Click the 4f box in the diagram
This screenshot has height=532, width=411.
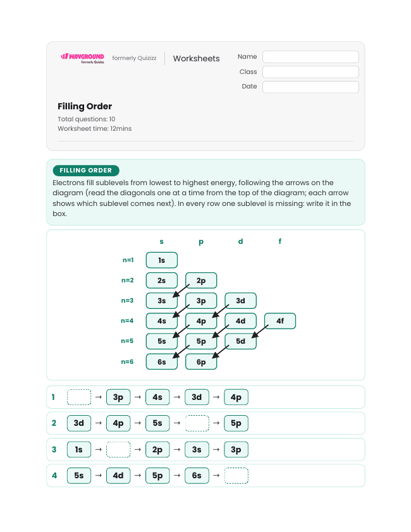[x=280, y=321]
